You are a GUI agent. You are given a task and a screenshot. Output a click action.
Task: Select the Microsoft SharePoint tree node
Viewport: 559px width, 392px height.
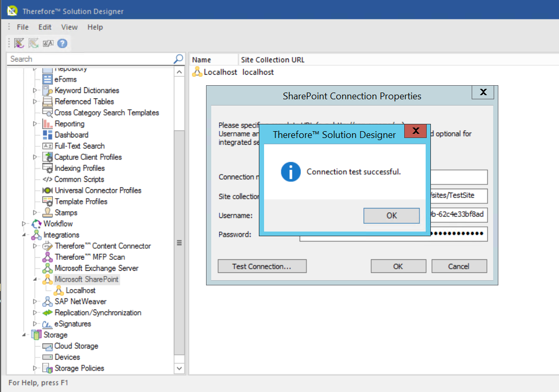tap(86, 280)
